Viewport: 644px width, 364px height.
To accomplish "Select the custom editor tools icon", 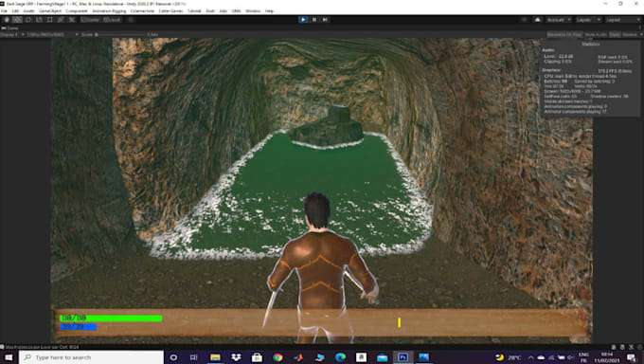I will coord(71,20).
